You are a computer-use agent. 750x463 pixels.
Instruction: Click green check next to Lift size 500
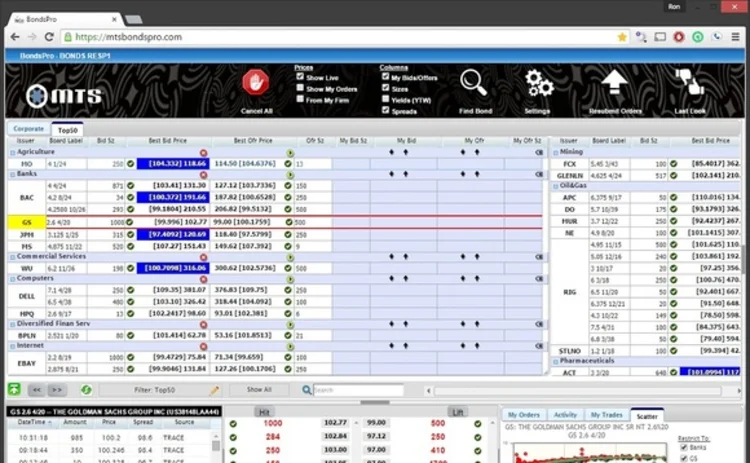click(x=477, y=424)
